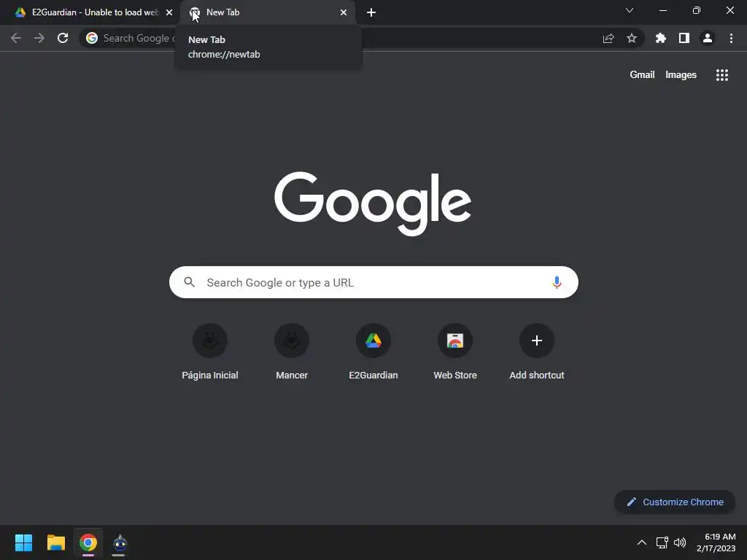Open the Extensions puzzle icon
Screen dimensions: 747x560
[660, 38]
